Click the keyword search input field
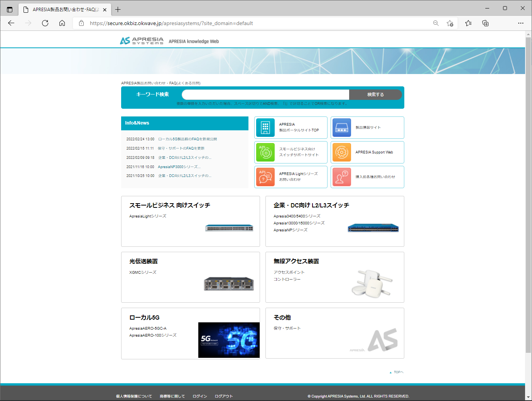 pos(265,94)
